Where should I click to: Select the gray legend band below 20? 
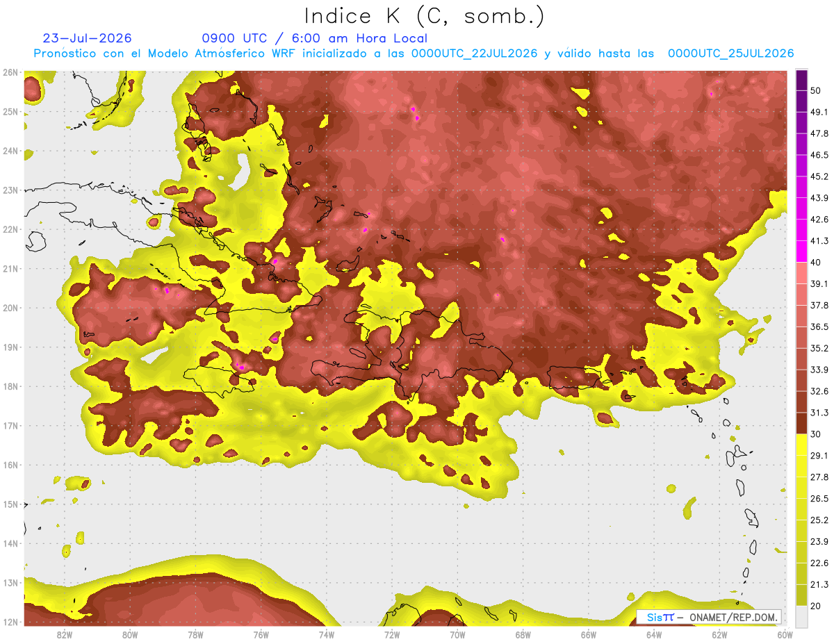pos(801,616)
